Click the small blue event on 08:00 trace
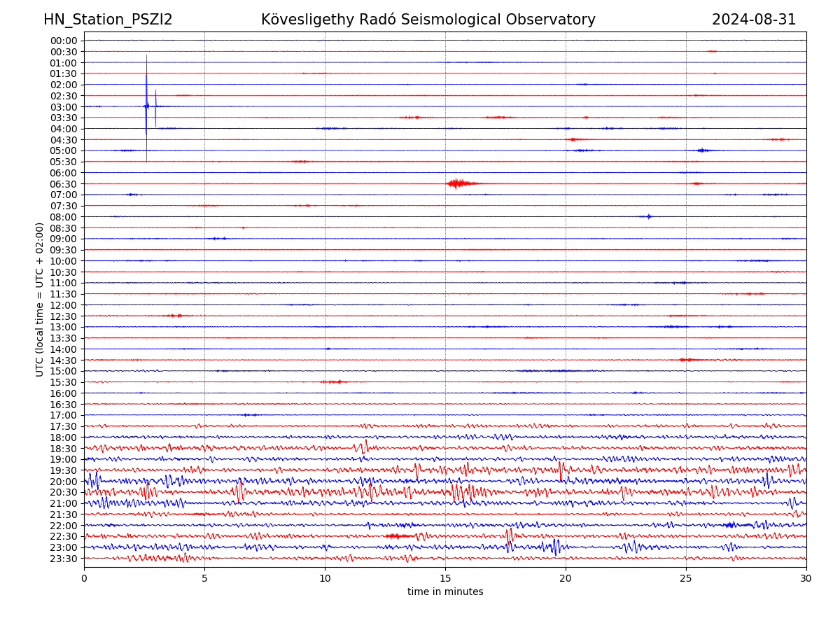 649,216
